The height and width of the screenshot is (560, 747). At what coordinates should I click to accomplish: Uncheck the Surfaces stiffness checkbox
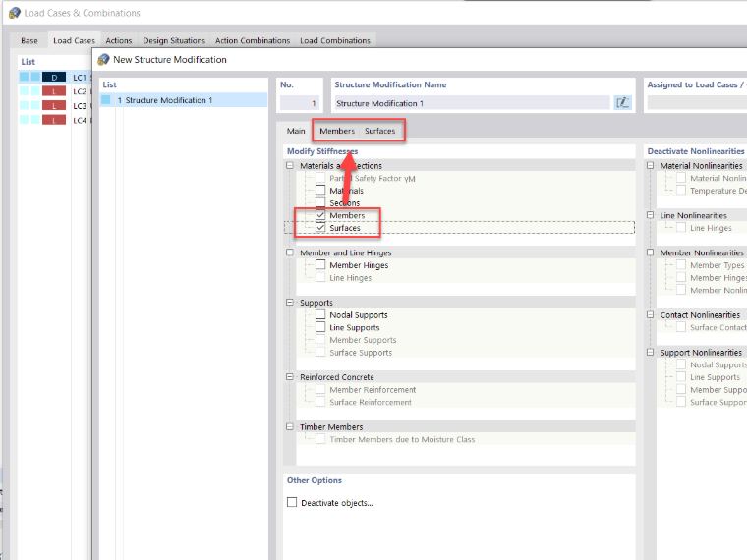[320, 227]
